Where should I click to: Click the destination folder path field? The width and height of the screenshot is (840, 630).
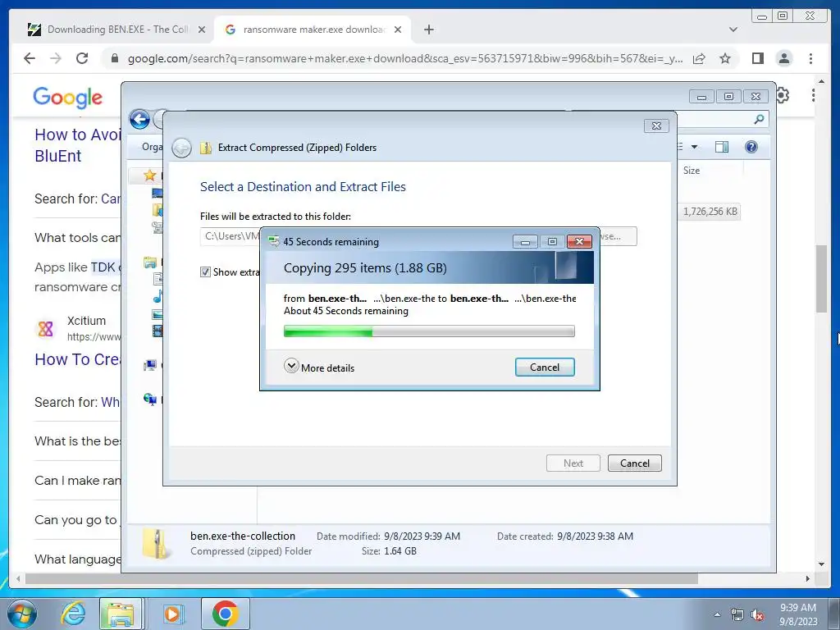tap(231, 236)
